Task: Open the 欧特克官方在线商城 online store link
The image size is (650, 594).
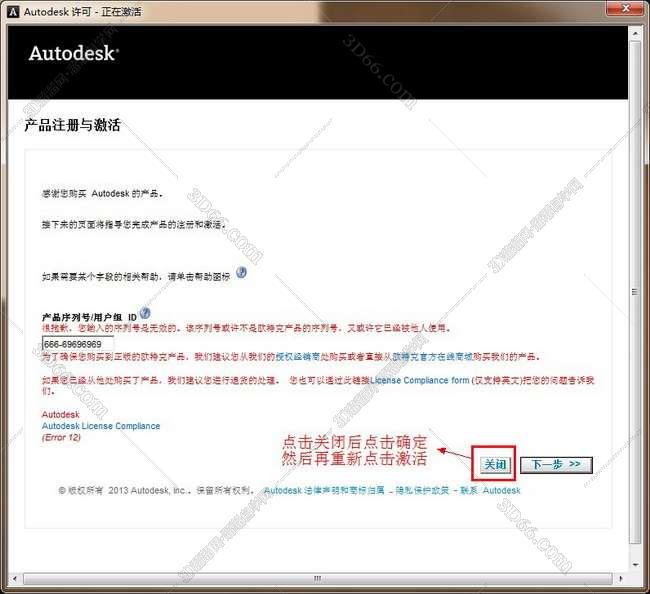Action: (x=433, y=356)
